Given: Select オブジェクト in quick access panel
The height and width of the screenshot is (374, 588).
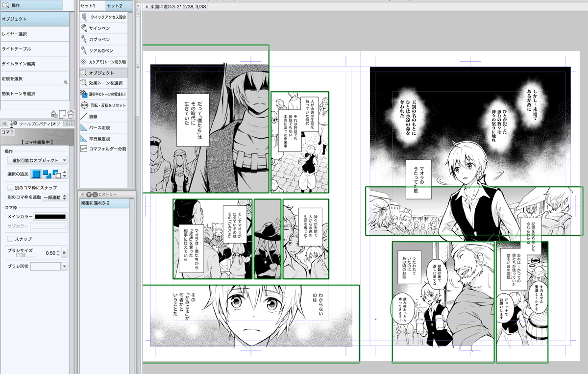Looking at the screenshot, I should [x=103, y=73].
